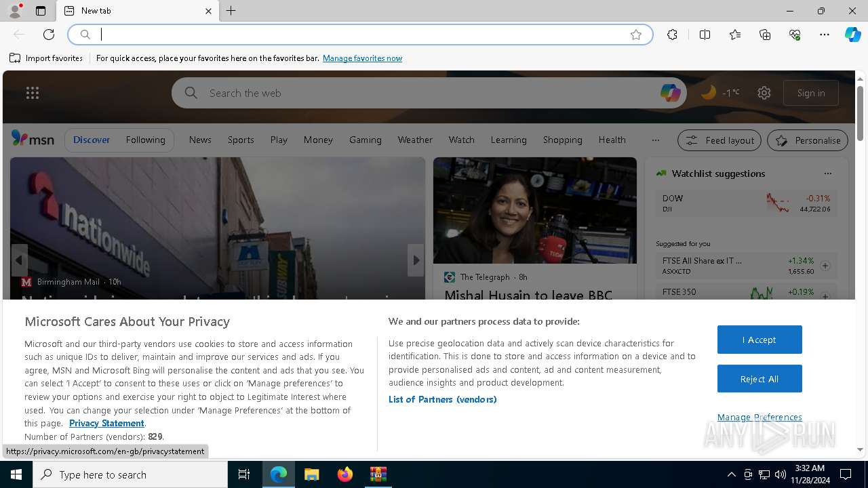The image size is (868, 488).
Task: Close the New tab tab
Action: pos(208,11)
